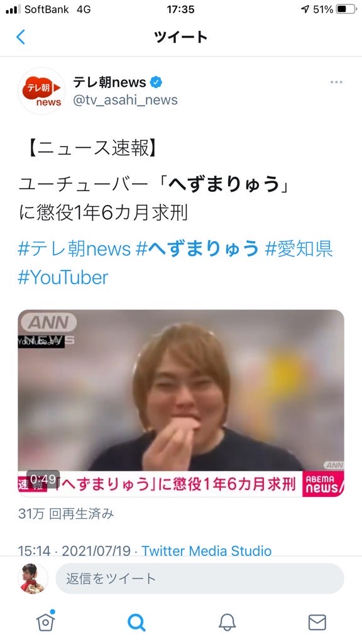
Task: Open the Notifications bell tab
Action: pos(227,623)
